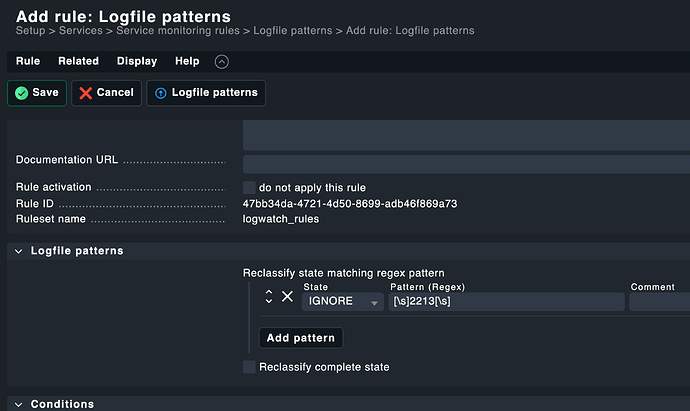Viewport: 690px width, 411px height.
Task: Collapse the menu bar with the chevron circle icon
Action: 222,62
